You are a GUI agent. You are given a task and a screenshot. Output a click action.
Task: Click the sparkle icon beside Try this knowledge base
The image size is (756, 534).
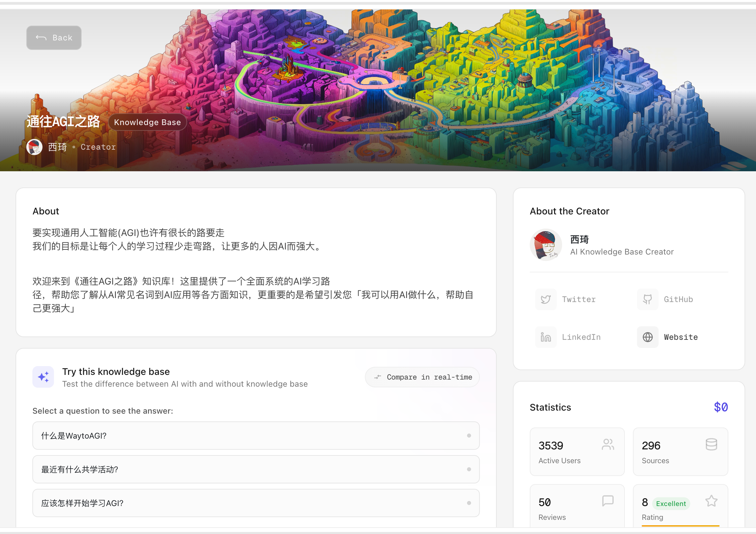tap(43, 377)
